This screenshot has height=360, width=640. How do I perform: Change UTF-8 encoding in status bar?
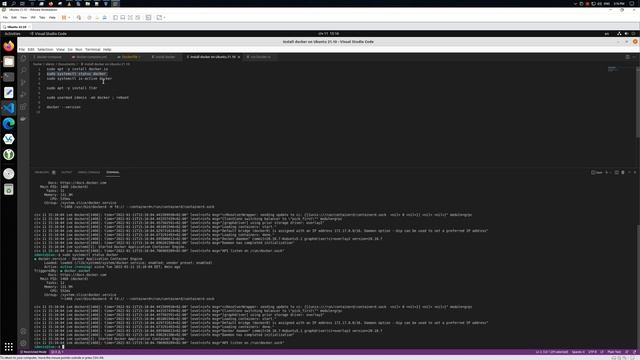click(592, 352)
